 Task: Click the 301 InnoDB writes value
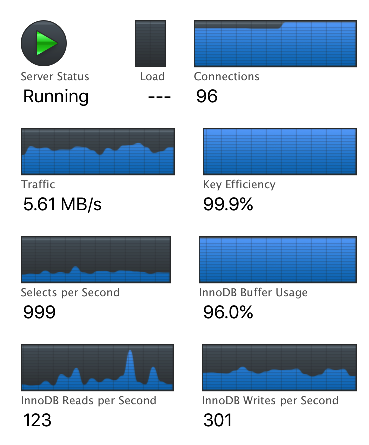click(x=217, y=420)
